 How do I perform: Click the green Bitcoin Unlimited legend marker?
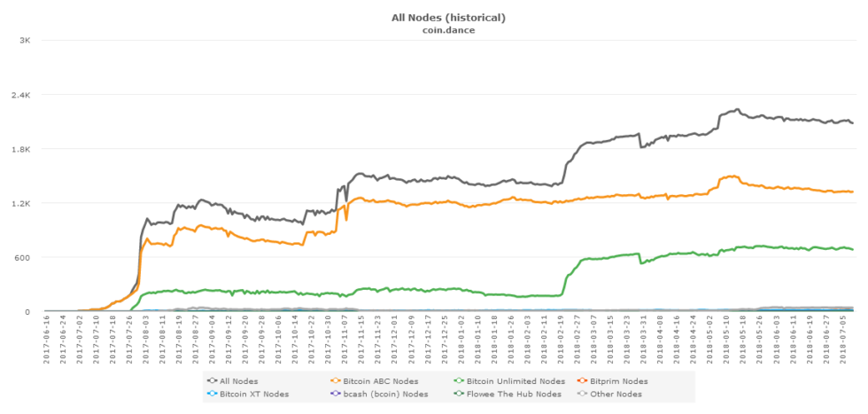tap(459, 381)
